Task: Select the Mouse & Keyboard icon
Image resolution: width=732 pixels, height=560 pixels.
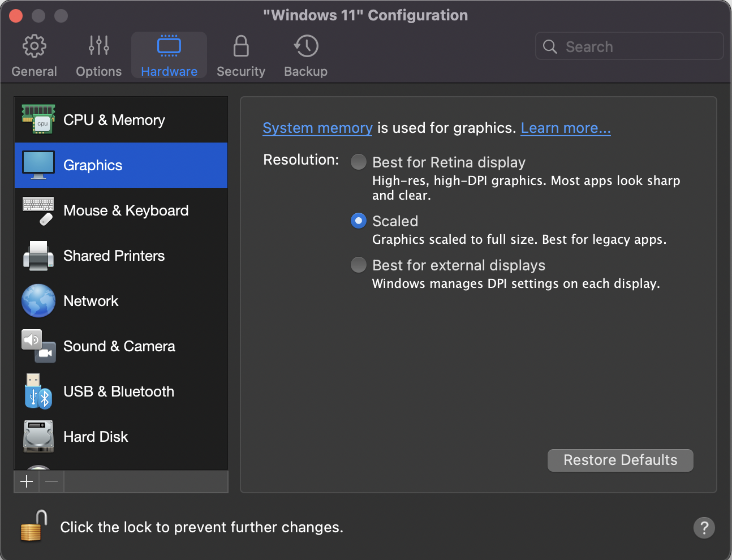Action: pyautogui.click(x=38, y=210)
